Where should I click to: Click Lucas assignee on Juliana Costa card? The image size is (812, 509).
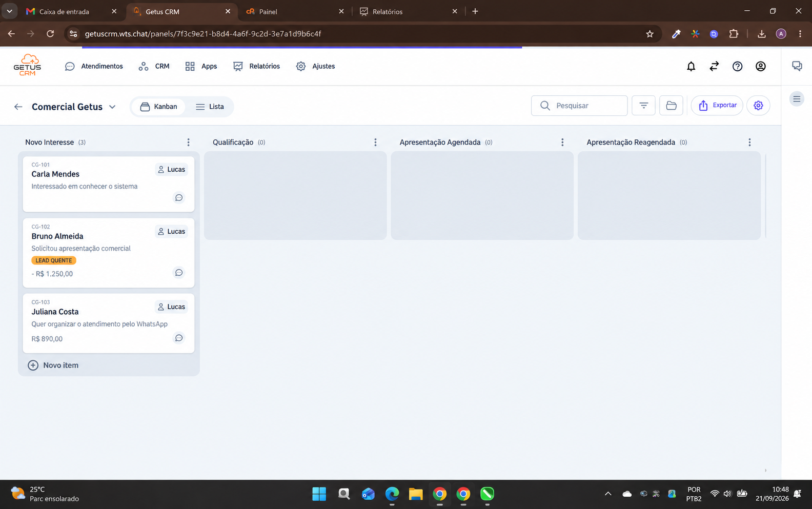(x=171, y=307)
